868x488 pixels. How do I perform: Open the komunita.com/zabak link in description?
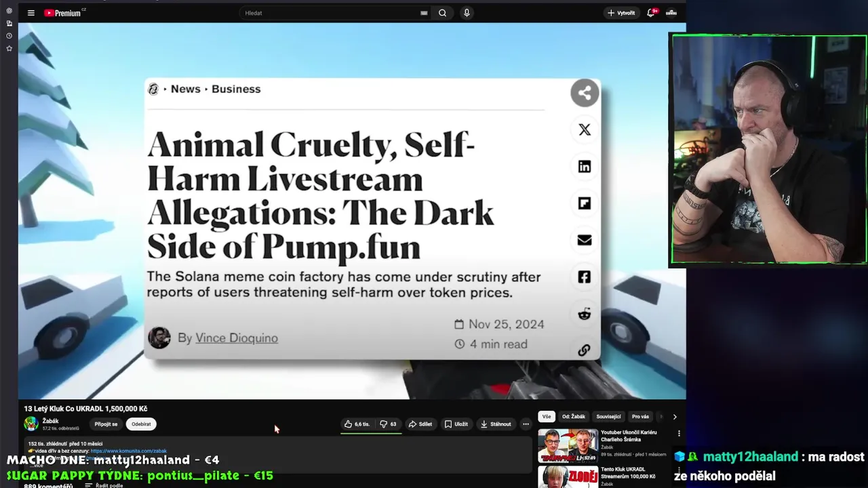128,451
